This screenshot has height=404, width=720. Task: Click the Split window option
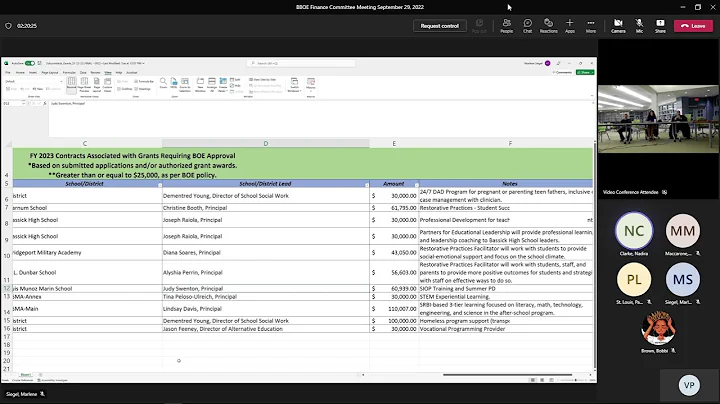(235, 80)
